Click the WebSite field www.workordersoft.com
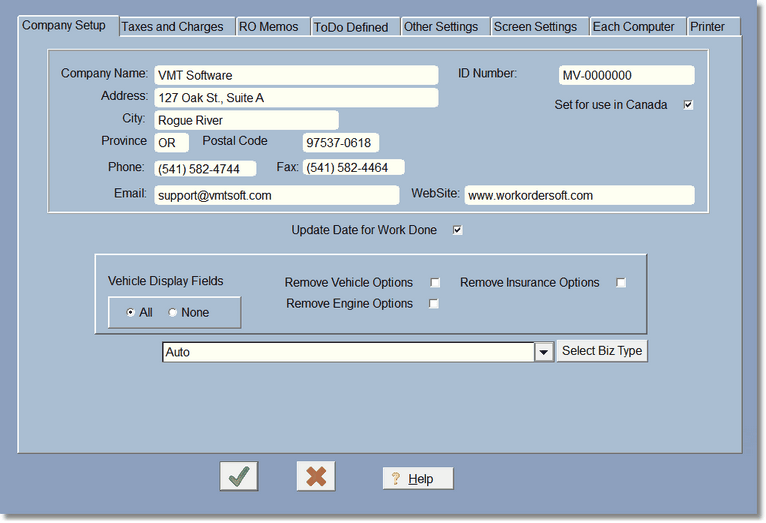Viewport: 766px width, 523px height. coord(579,195)
